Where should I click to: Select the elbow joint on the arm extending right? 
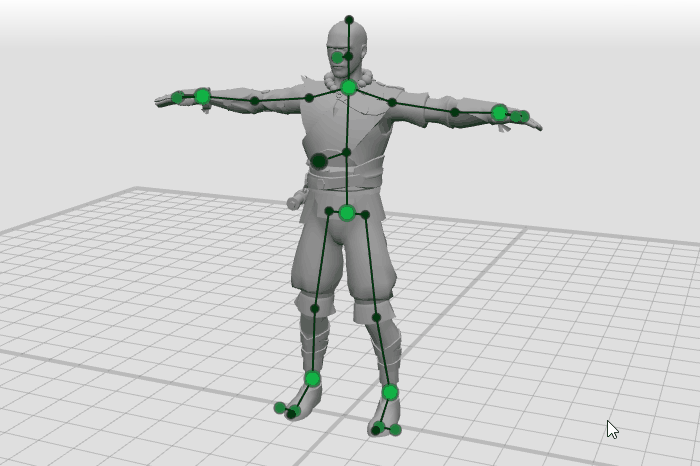454,112
